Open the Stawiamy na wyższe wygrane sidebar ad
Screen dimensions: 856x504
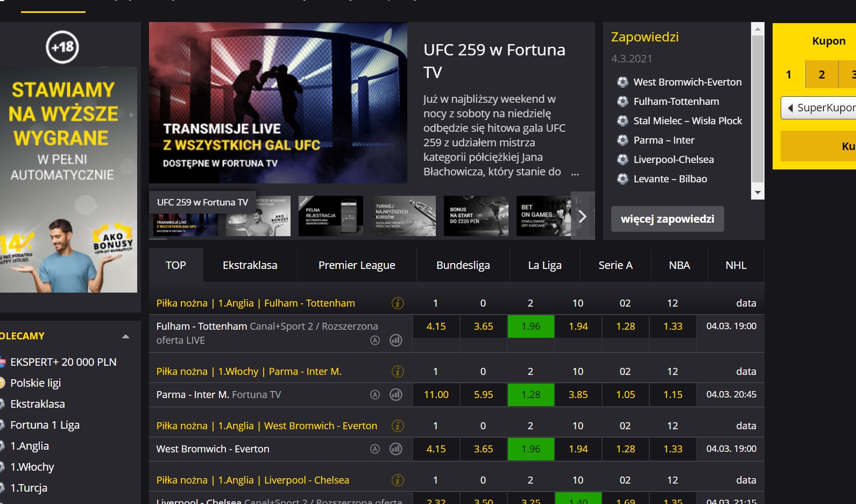(x=68, y=180)
